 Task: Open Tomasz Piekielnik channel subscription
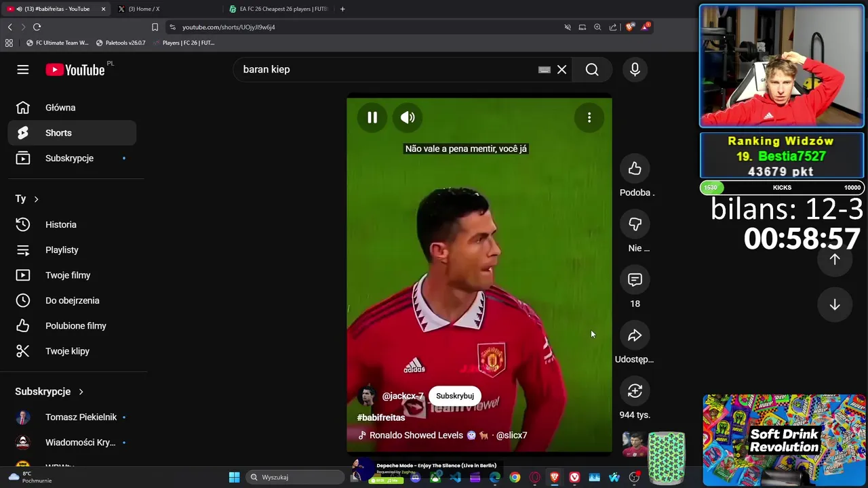click(72, 418)
